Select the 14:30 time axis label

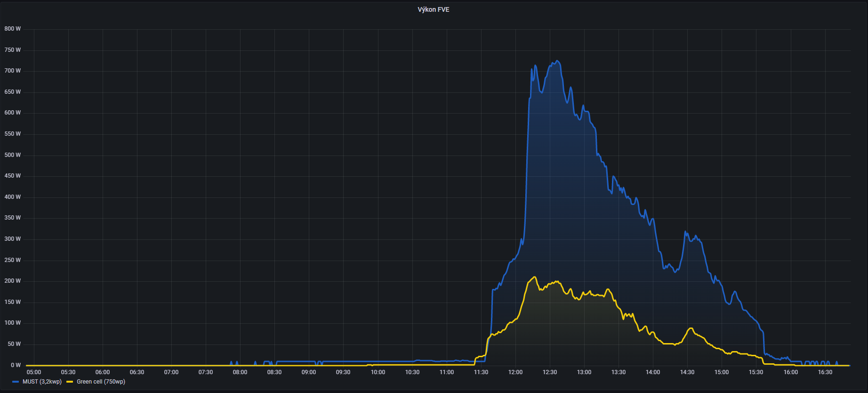pyautogui.click(x=687, y=372)
